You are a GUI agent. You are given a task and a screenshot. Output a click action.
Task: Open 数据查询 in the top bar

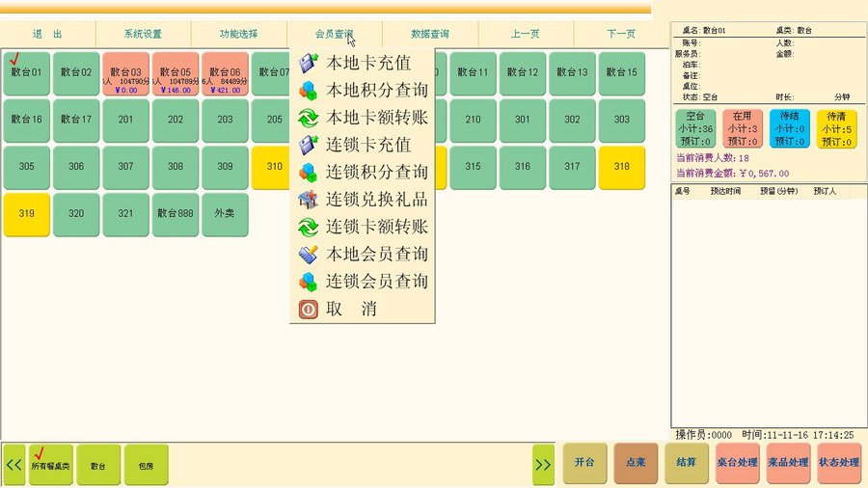[x=430, y=34]
